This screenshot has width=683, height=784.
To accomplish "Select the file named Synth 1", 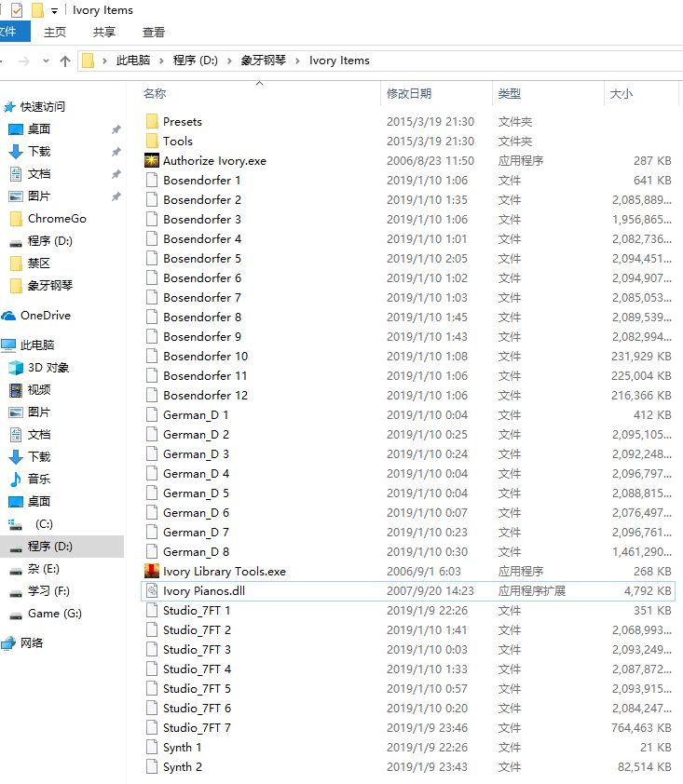I will (x=182, y=747).
